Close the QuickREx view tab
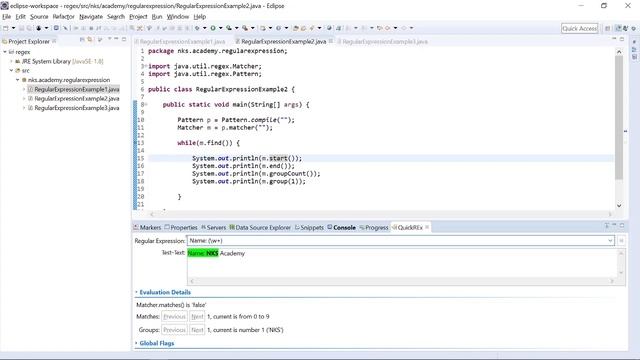 click(427, 227)
